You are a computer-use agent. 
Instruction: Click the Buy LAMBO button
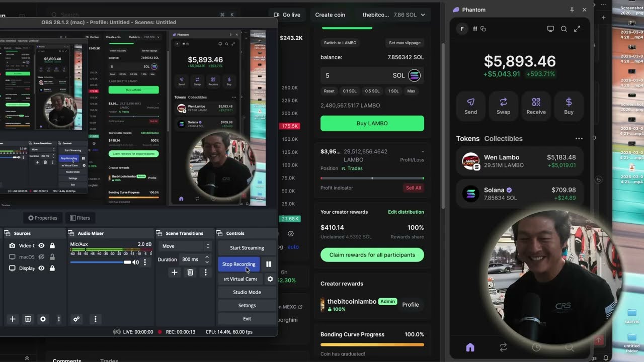[372, 123]
